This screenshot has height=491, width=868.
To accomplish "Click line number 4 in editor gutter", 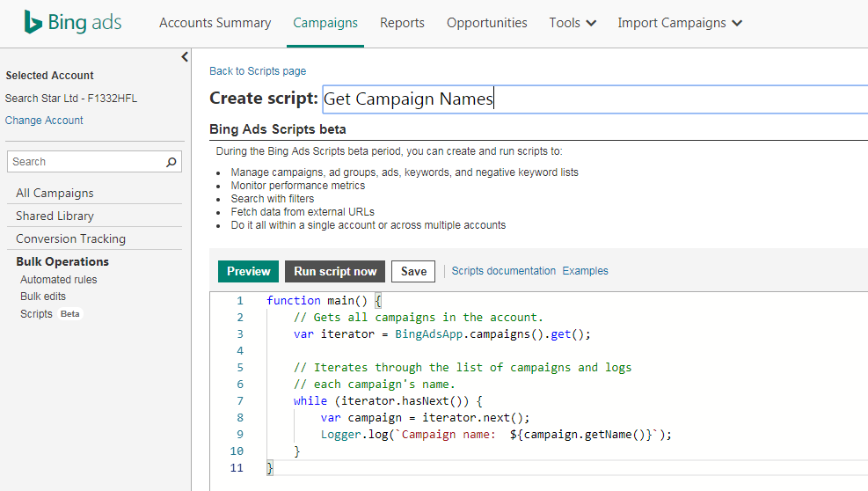I will 240,351.
